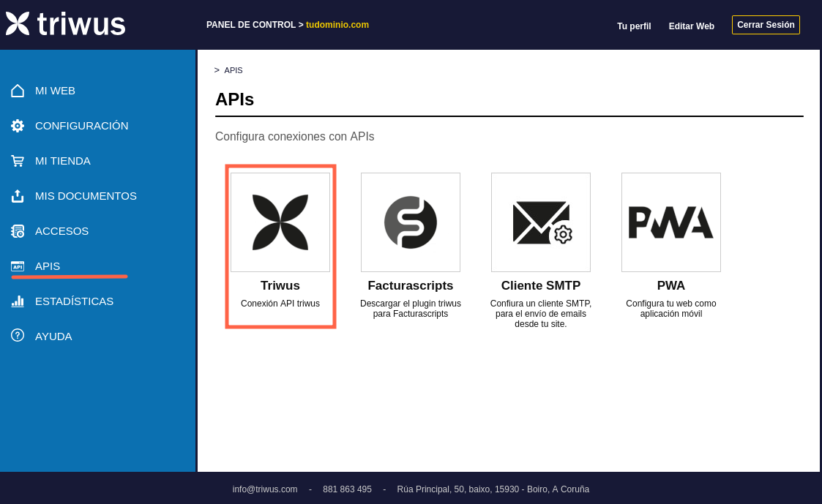The height and width of the screenshot is (504, 822).
Task: Click the upload icon for Mis Documentos
Action: click(18, 196)
